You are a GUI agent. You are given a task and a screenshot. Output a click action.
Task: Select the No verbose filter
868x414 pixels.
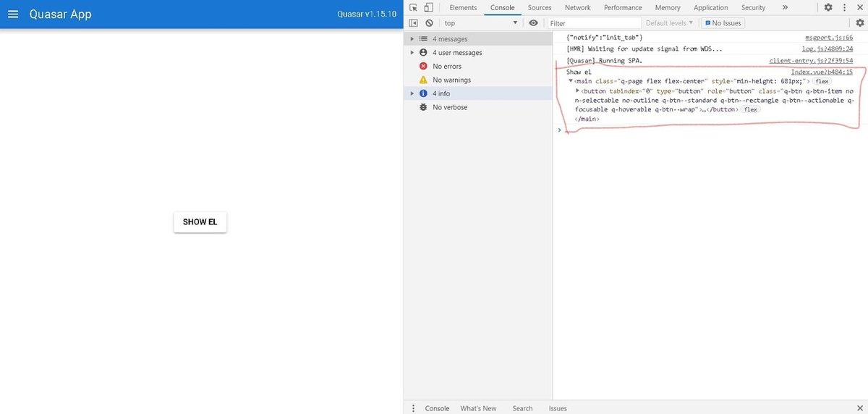click(450, 107)
